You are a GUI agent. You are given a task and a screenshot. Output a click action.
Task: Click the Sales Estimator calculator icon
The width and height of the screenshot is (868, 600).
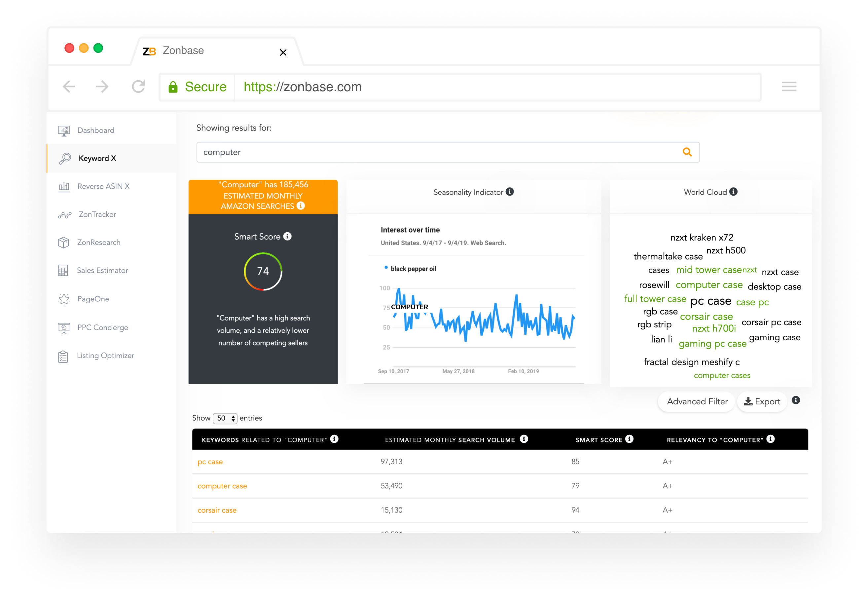pos(63,271)
